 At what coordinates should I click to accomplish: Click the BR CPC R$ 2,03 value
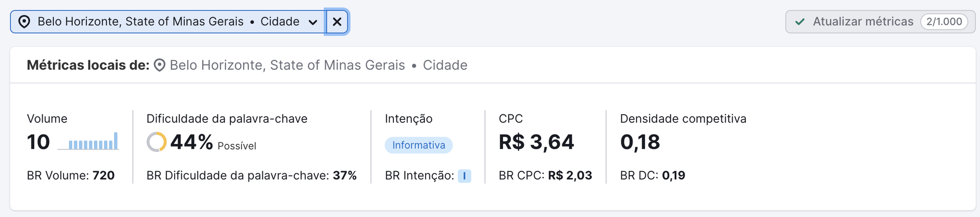tap(570, 175)
